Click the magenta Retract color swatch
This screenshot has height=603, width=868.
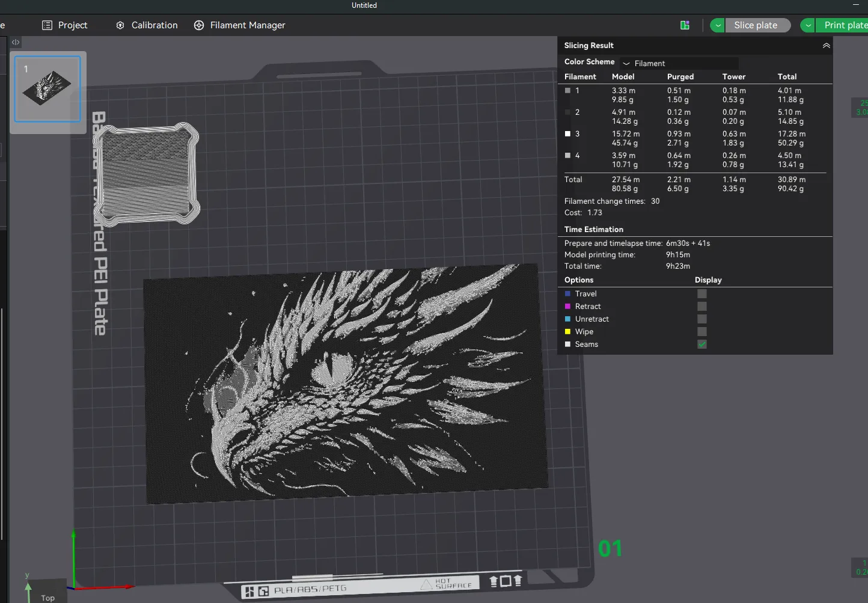(567, 307)
